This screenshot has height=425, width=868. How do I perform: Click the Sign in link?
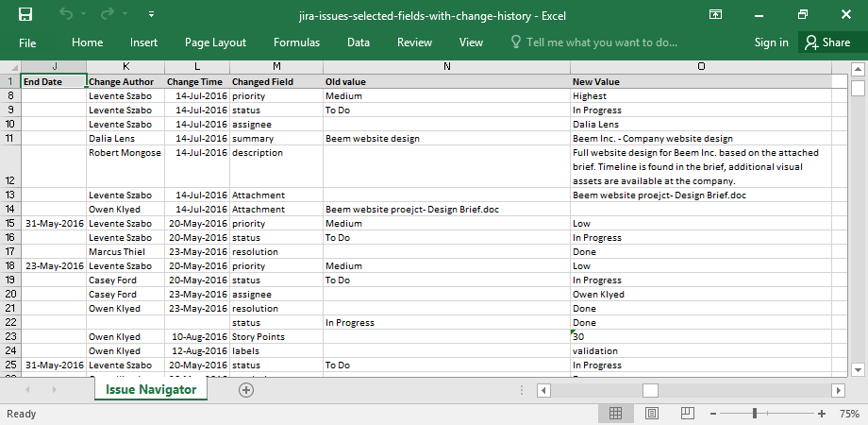772,42
